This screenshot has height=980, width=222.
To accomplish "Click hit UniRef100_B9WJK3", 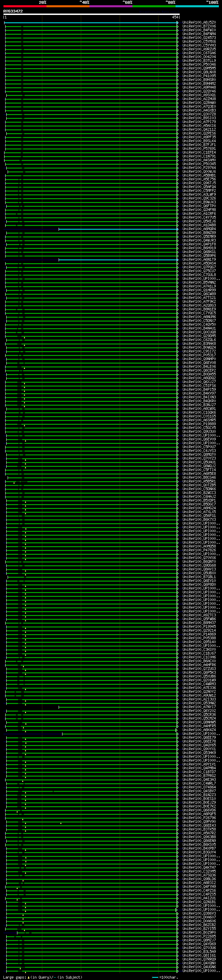I will click(x=199, y=202).
